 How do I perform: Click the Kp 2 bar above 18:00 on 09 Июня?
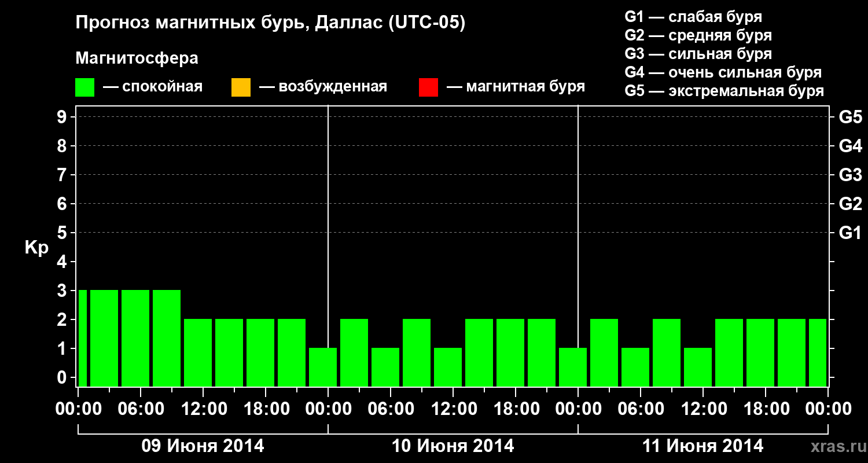point(260,352)
